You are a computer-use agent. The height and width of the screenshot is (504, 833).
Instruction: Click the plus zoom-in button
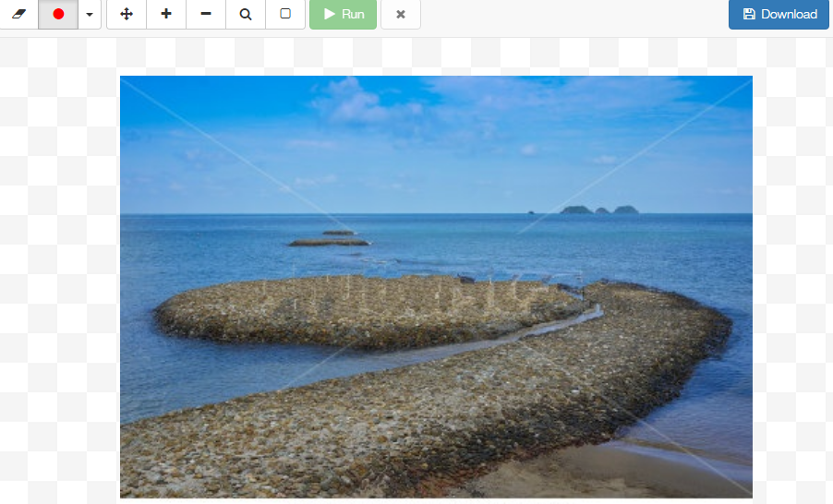pos(166,14)
